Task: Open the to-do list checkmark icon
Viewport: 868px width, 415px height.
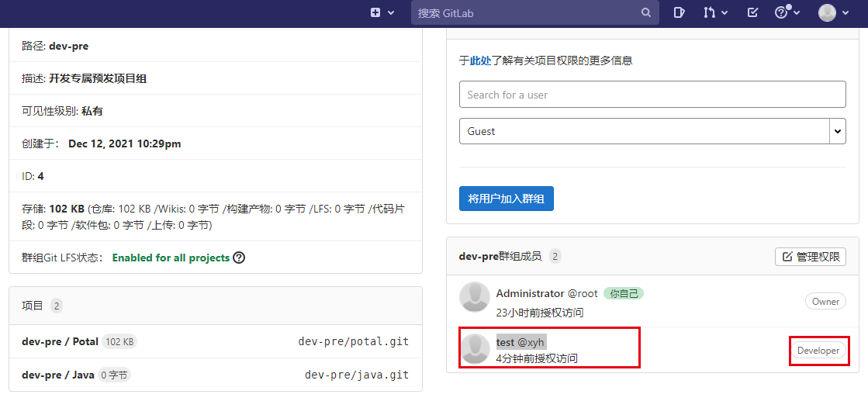Action: [x=752, y=12]
